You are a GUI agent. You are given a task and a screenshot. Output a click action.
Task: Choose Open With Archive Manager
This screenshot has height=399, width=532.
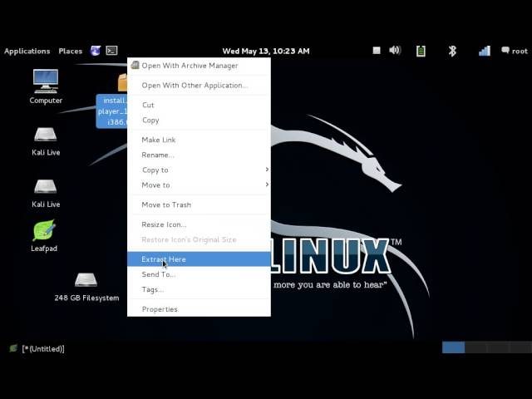(x=199, y=66)
